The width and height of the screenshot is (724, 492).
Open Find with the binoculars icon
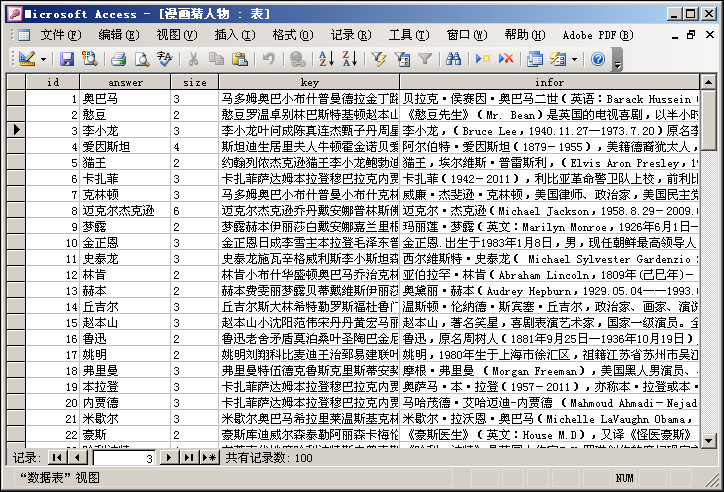pos(453,59)
